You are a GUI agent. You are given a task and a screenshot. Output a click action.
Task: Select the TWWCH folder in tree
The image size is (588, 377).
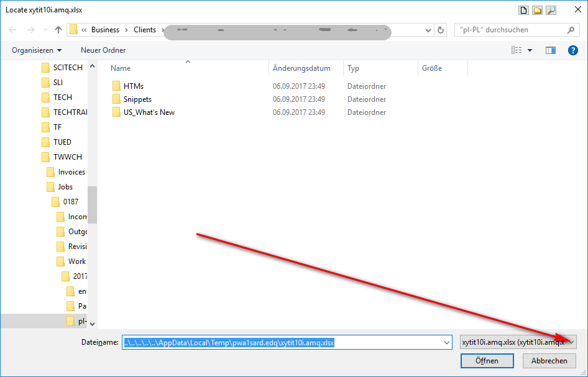point(67,157)
